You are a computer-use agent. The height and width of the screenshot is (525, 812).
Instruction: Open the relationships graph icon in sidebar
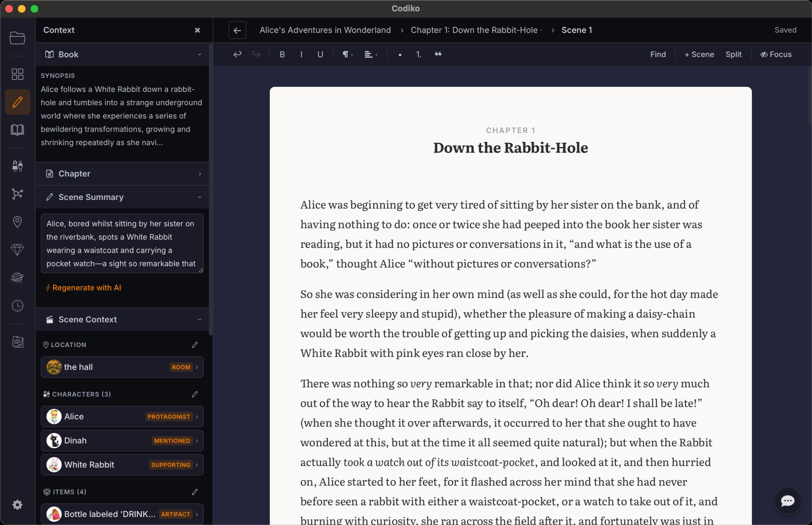17,194
